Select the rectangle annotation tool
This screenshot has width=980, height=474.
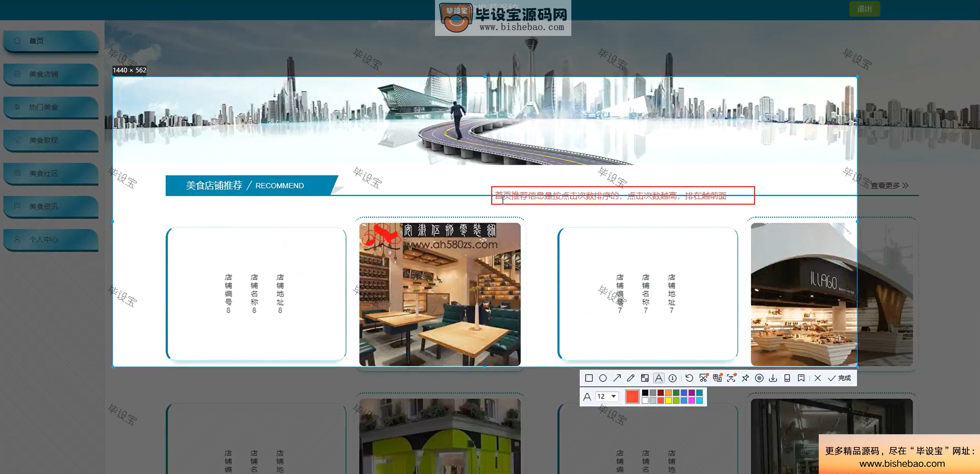(589, 378)
